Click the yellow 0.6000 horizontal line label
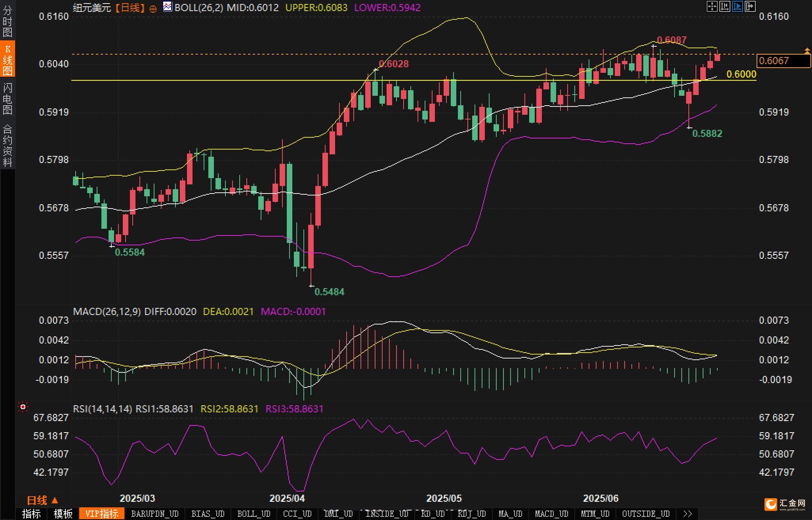The width and height of the screenshot is (812, 520). (x=741, y=74)
